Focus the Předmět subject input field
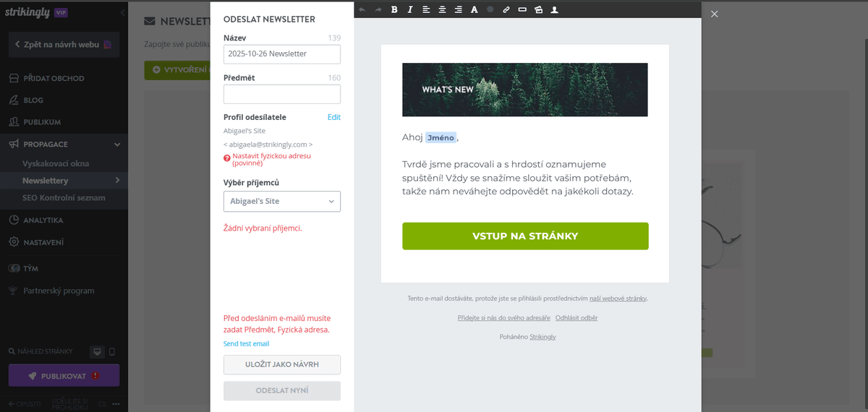Viewport: 868px width, 412px height. pyautogui.click(x=282, y=95)
